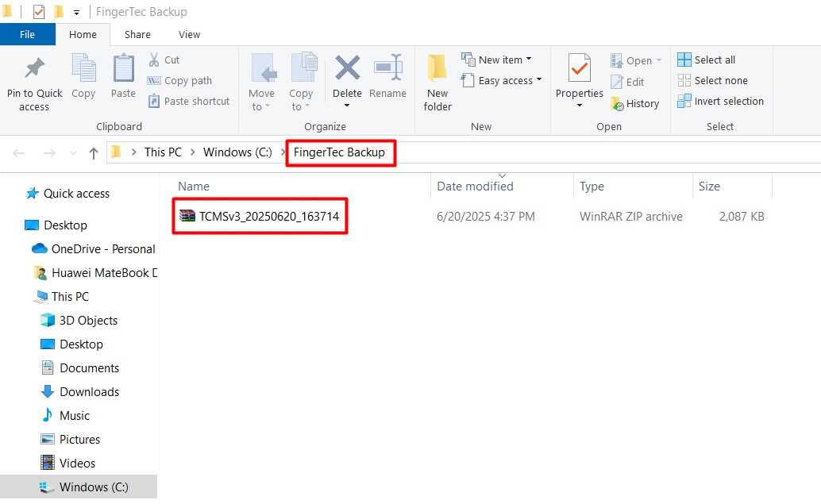Open the Easy access dropdown
Screen dimensions: 821x504
tap(501, 80)
